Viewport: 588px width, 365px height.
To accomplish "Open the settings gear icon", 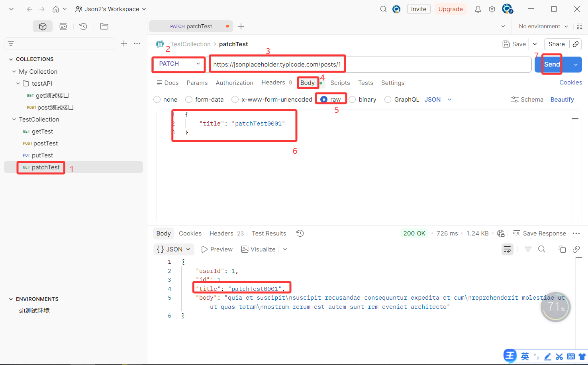I will (492, 9).
